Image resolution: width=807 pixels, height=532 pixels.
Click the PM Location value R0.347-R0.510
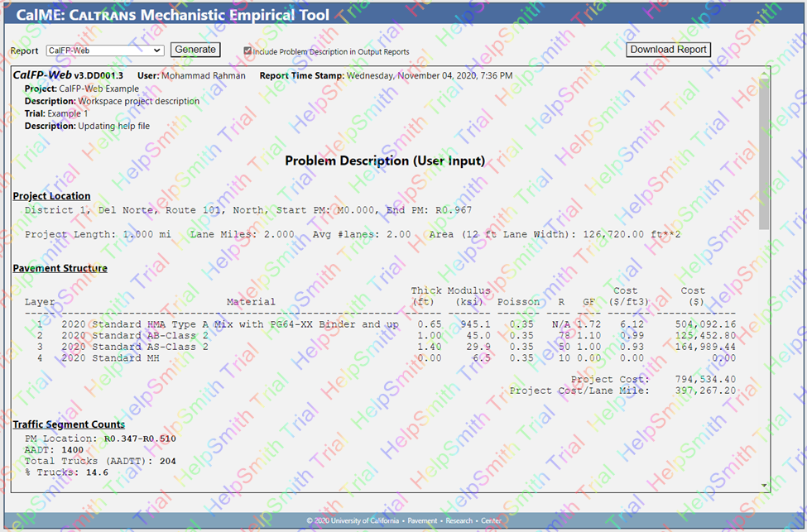click(140, 439)
